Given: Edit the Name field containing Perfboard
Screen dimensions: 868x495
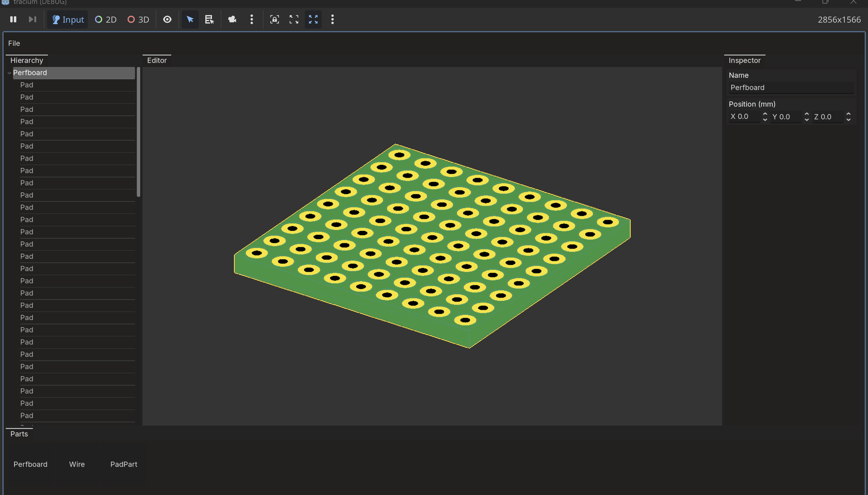Looking at the screenshot, I should coord(791,88).
